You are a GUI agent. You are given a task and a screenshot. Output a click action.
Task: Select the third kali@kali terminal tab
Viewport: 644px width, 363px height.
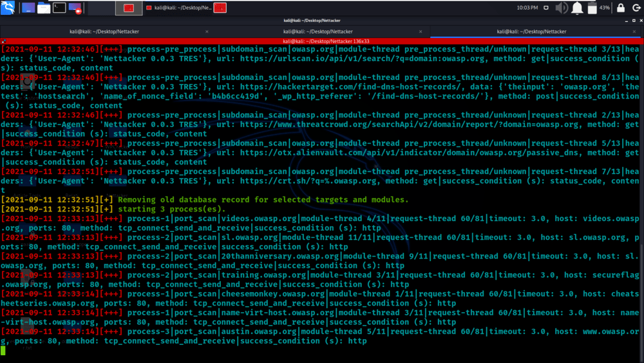(531, 31)
